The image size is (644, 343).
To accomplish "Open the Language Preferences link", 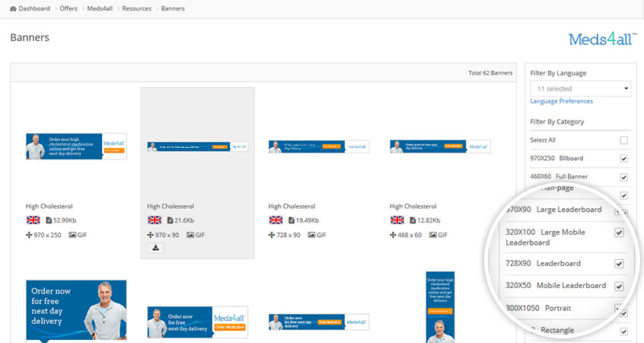I will tap(561, 101).
